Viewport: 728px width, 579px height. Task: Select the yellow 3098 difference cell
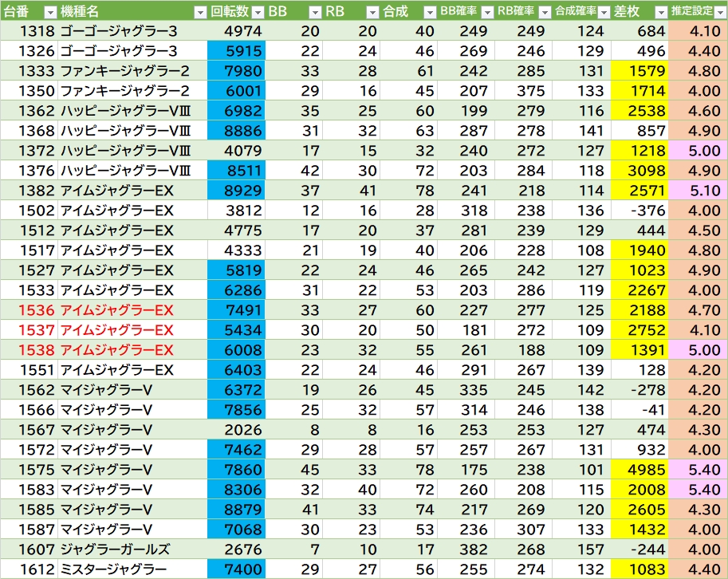coord(639,171)
